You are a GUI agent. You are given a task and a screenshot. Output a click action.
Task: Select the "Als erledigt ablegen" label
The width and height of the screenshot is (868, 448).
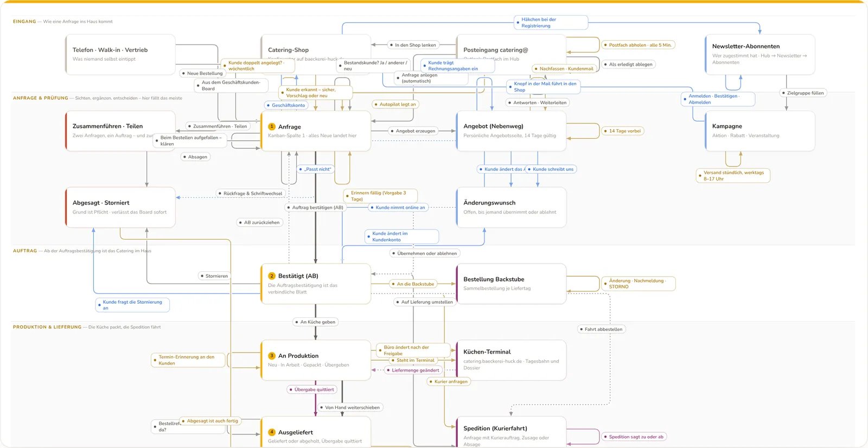click(629, 64)
